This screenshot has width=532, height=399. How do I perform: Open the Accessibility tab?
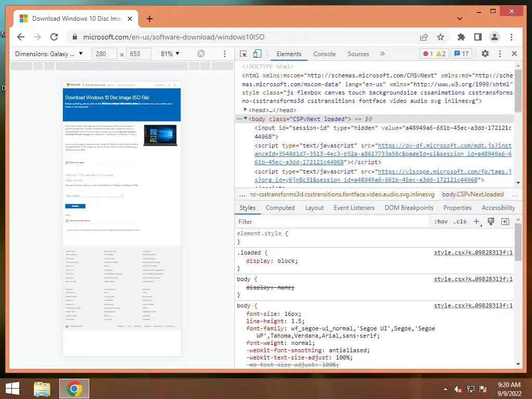[498, 208]
